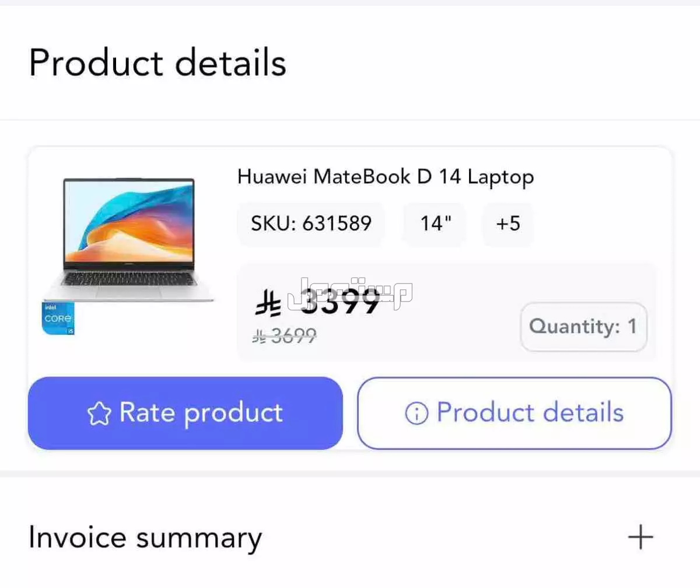Select the 14" size chip
The height and width of the screenshot is (588, 700).
(435, 224)
